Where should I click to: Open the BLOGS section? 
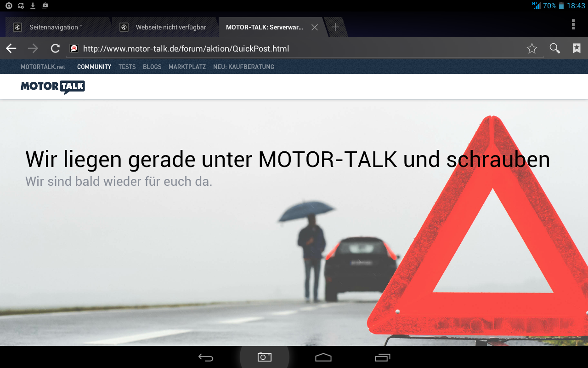click(152, 67)
